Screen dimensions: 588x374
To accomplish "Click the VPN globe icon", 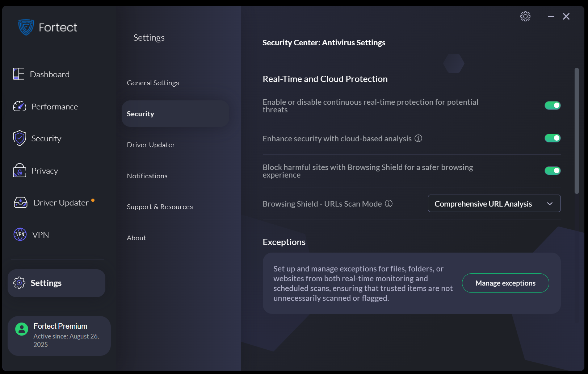I will coord(20,234).
